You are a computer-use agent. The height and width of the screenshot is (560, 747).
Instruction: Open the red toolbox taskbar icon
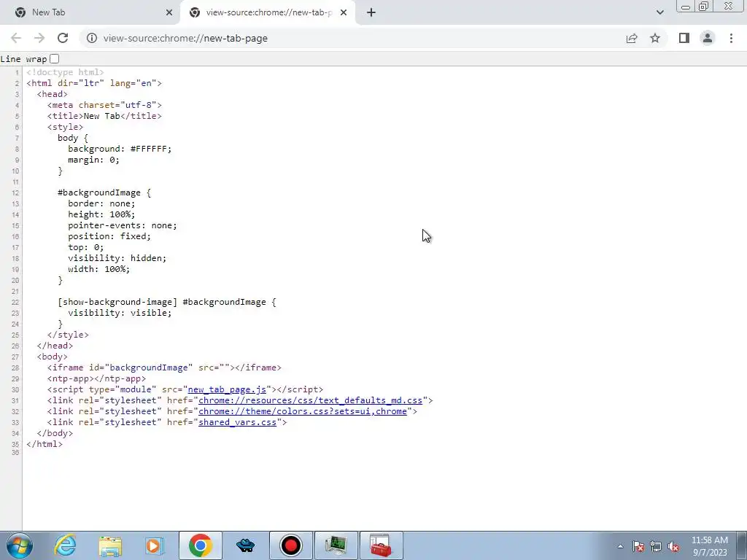381,545
